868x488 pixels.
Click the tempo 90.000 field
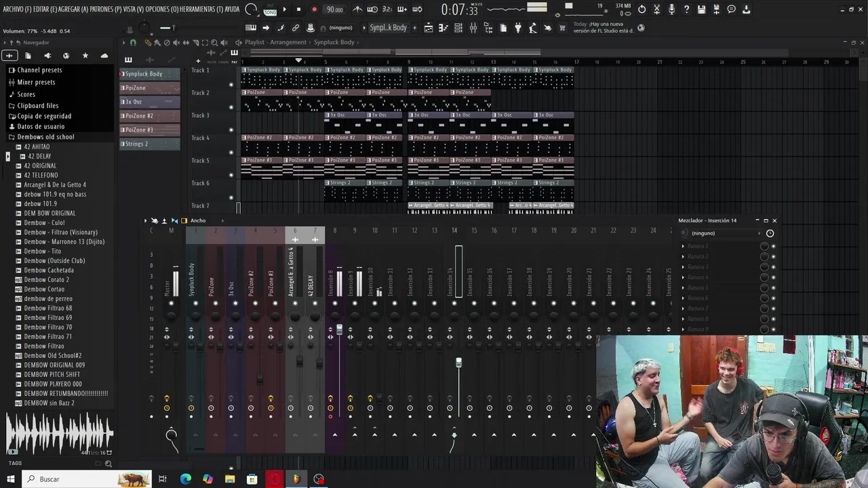pos(334,9)
